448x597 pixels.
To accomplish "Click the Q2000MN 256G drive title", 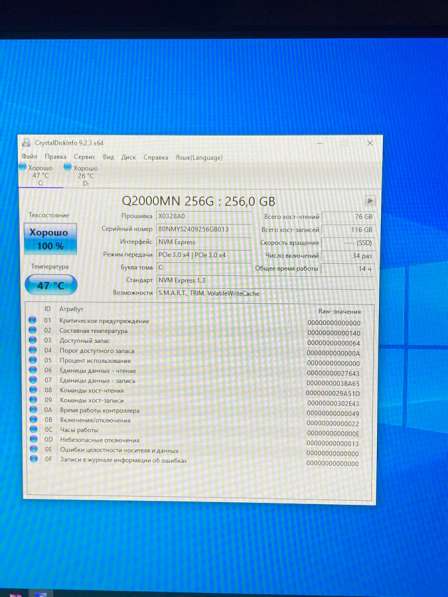I will [x=198, y=201].
